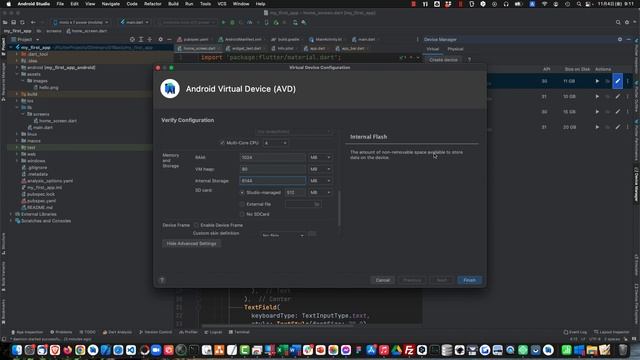Viewport: 640px width, 360px height.
Task: Click the VM heap input field
Action: click(x=273, y=169)
